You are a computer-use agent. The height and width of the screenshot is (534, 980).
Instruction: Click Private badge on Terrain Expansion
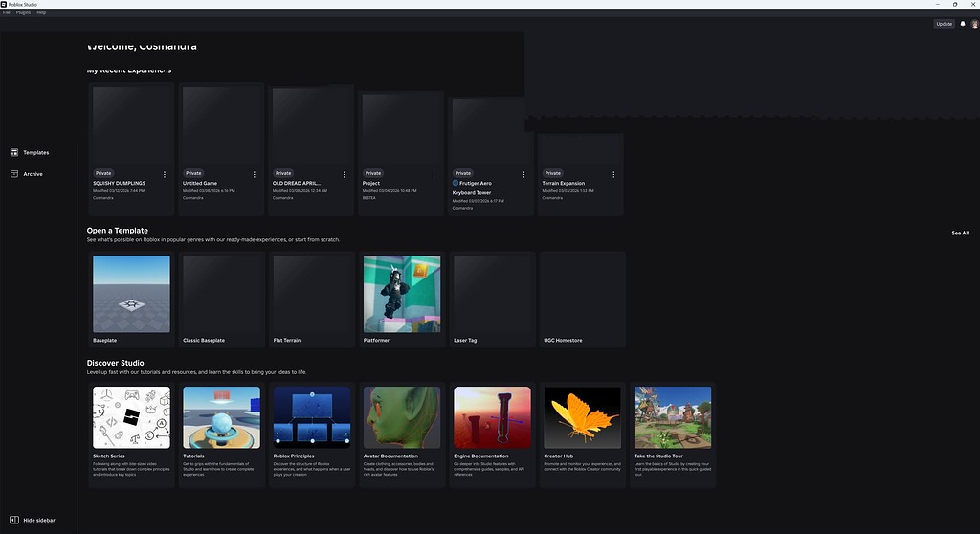click(x=552, y=173)
